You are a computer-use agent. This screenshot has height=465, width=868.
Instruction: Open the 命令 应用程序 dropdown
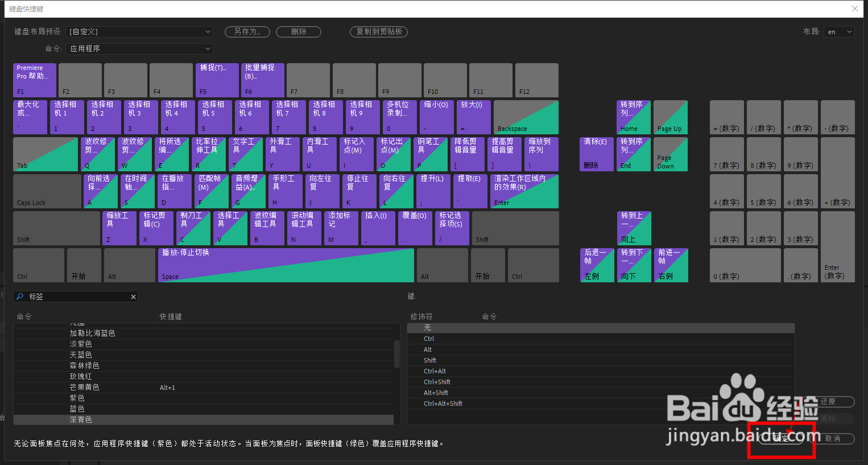[x=139, y=49]
